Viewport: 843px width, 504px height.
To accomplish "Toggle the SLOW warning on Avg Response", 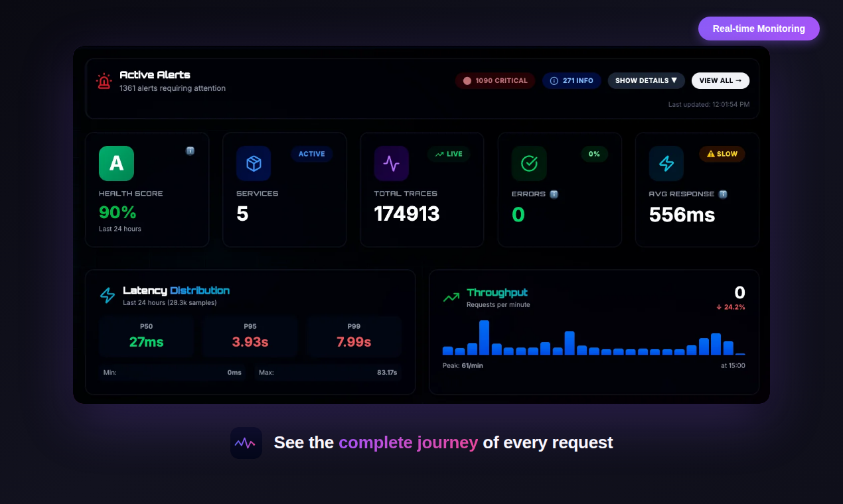I will pos(722,154).
